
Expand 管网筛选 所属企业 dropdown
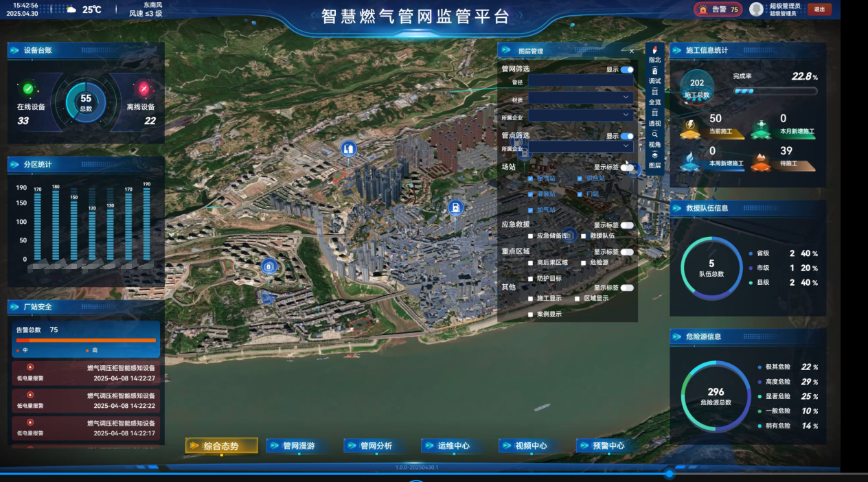[581, 115]
